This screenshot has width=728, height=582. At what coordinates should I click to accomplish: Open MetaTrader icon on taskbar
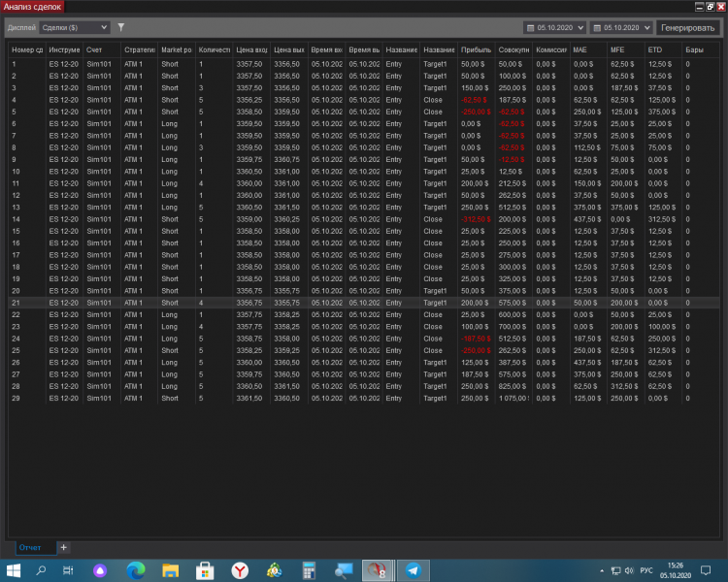tap(275, 570)
